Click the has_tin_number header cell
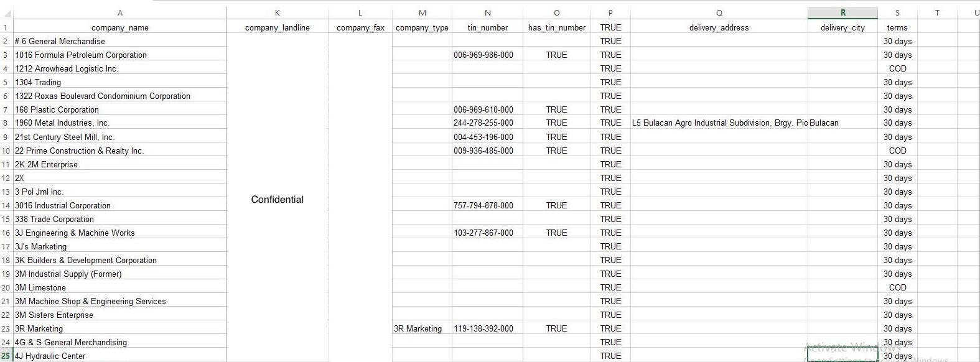 pyautogui.click(x=556, y=27)
